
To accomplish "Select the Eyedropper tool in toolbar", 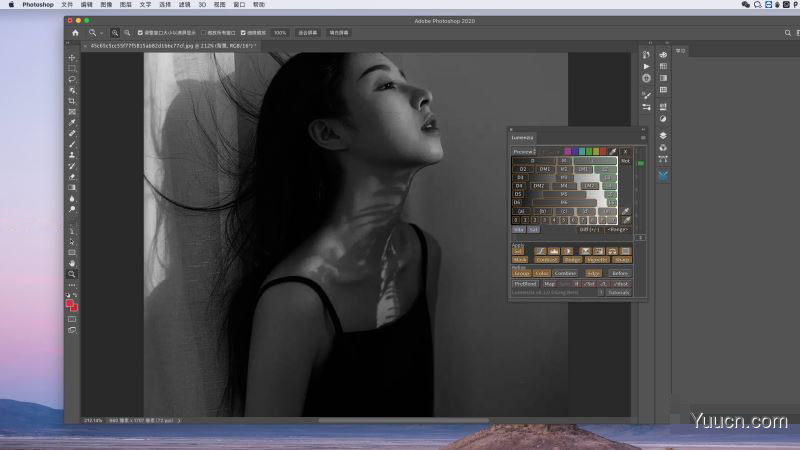I will pos(72,122).
